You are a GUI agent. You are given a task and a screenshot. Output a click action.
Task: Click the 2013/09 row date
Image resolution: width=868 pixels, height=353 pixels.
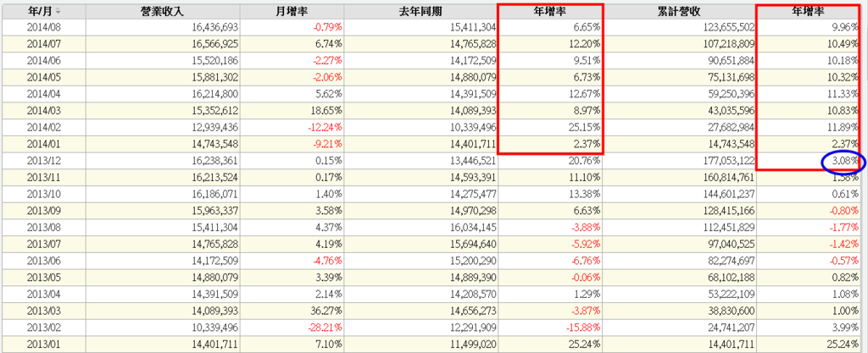(43, 211)
